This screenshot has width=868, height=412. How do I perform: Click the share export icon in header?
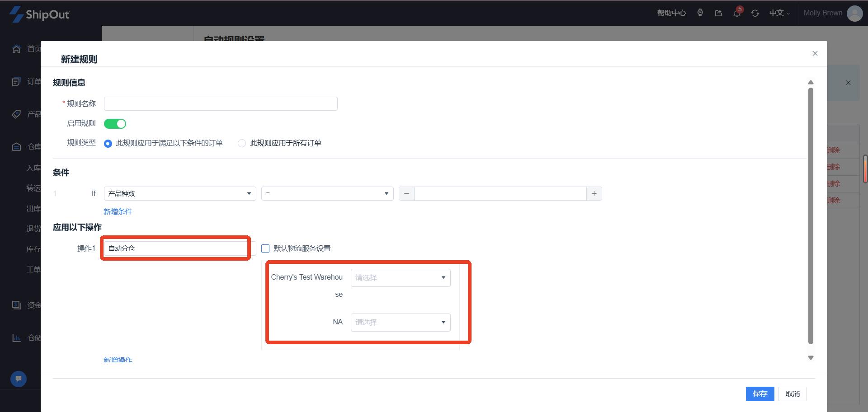pos(718,13)
